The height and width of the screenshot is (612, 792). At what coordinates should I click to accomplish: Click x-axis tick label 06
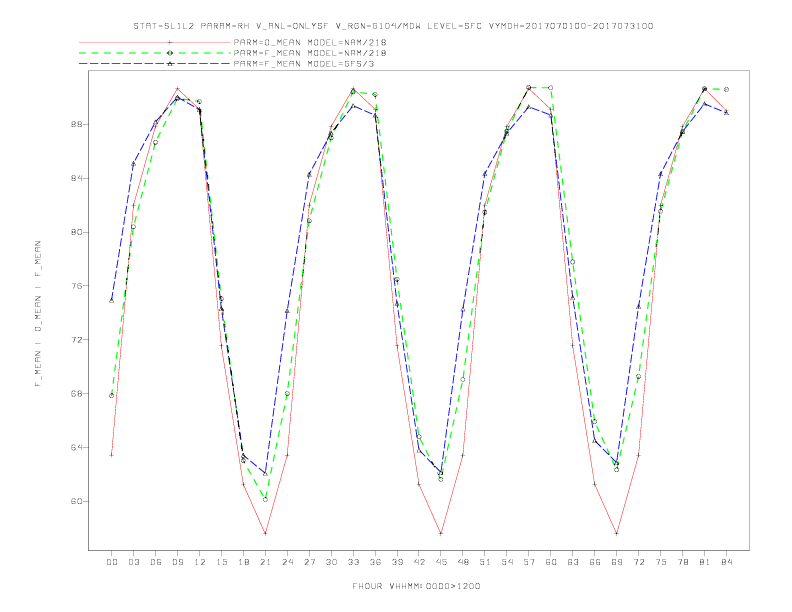pyautogui.click(x=156, y=562)
